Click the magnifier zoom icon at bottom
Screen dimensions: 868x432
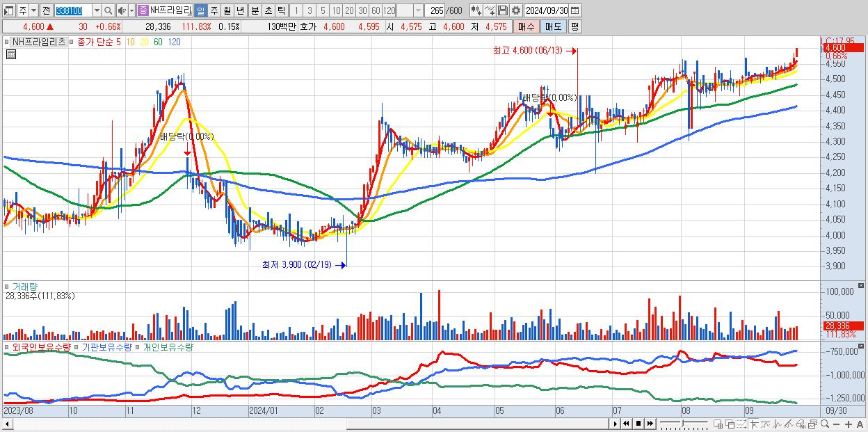coord(824,424)
